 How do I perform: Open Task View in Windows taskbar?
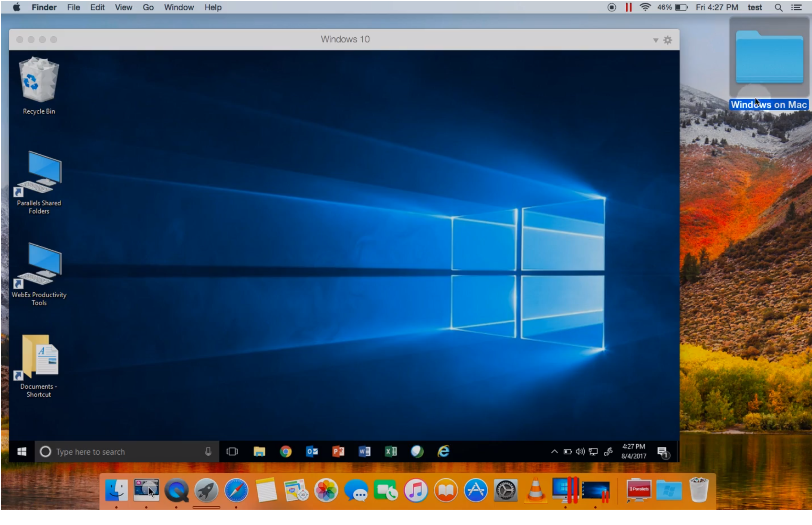coord(232,452)
